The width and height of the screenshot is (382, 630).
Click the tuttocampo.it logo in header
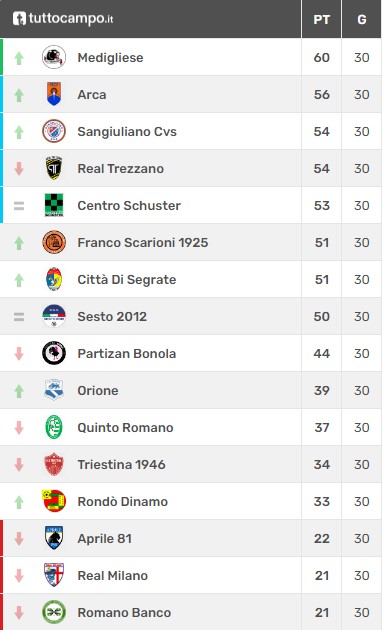[x=63, y=18]
